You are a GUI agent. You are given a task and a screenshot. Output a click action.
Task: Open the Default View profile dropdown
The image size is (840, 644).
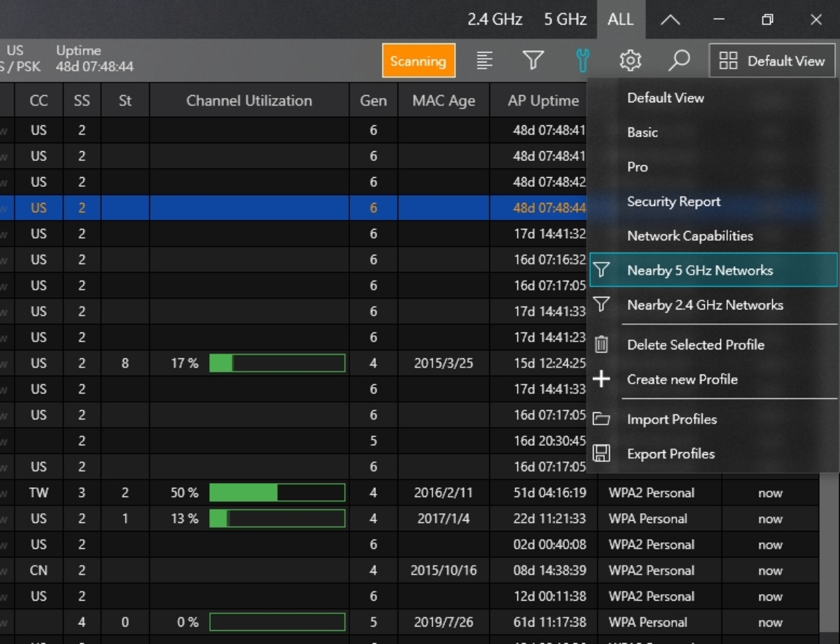tap(772, 61)
